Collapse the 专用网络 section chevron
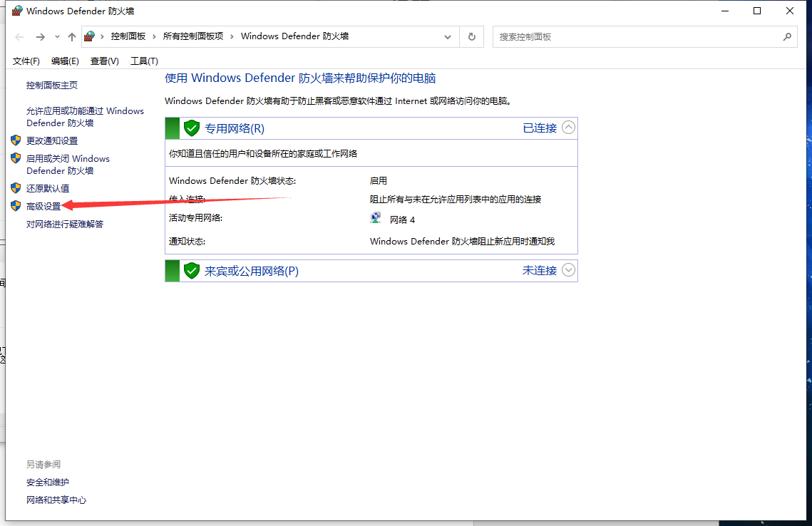The image size is (812, 526). (568, 127)
